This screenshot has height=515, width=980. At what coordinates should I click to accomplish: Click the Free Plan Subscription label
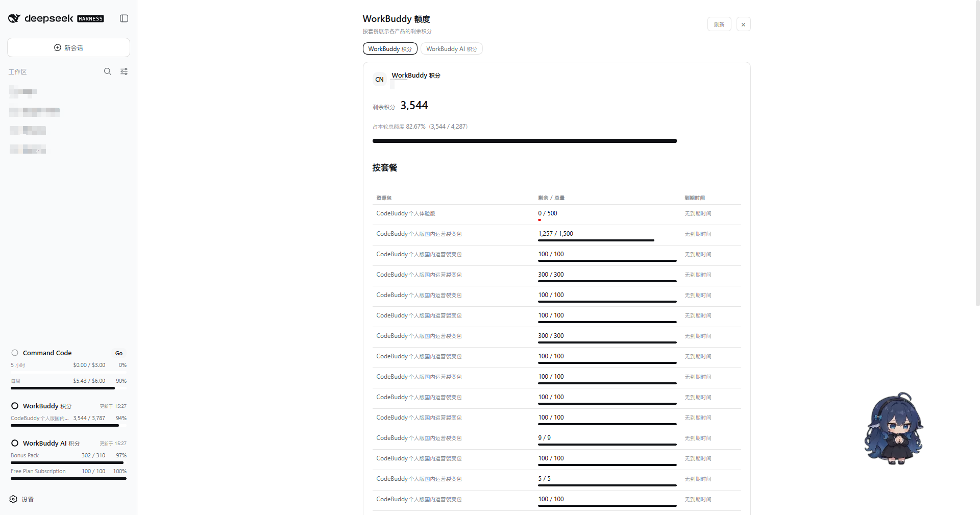pos(38,472)
